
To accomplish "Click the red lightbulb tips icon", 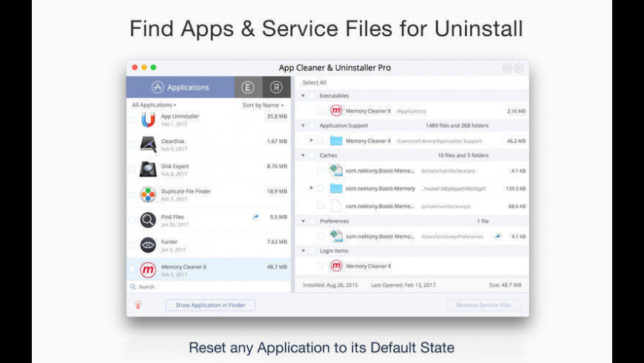I will pyautogui.click(x=138, y=304).
